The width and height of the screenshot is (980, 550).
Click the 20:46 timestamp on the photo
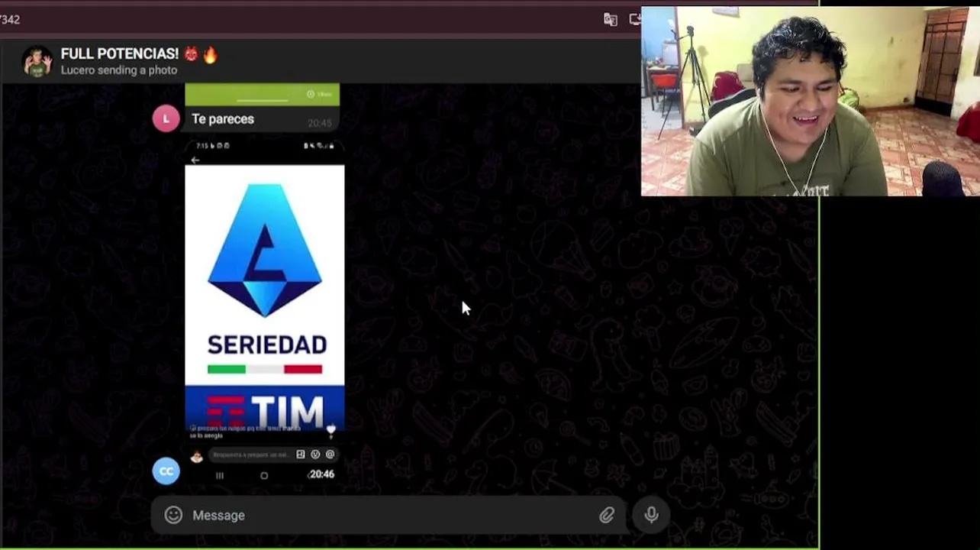[x=321, y=474]
